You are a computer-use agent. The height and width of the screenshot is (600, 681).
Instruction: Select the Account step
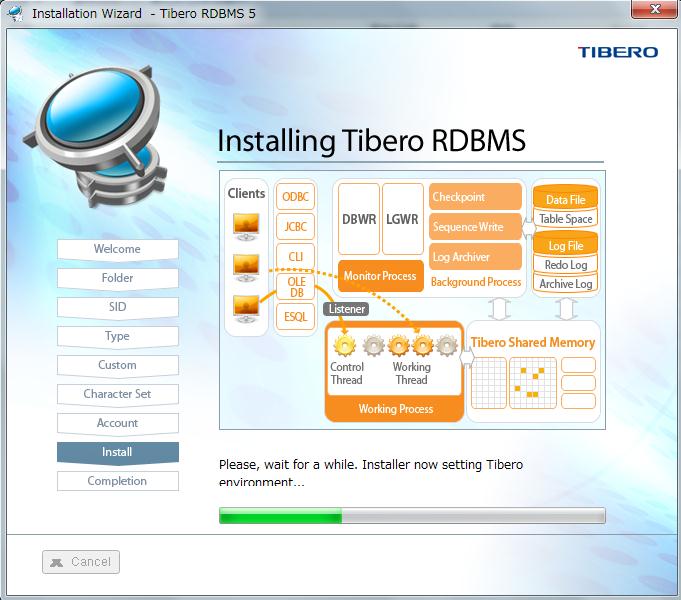[117, 423]
